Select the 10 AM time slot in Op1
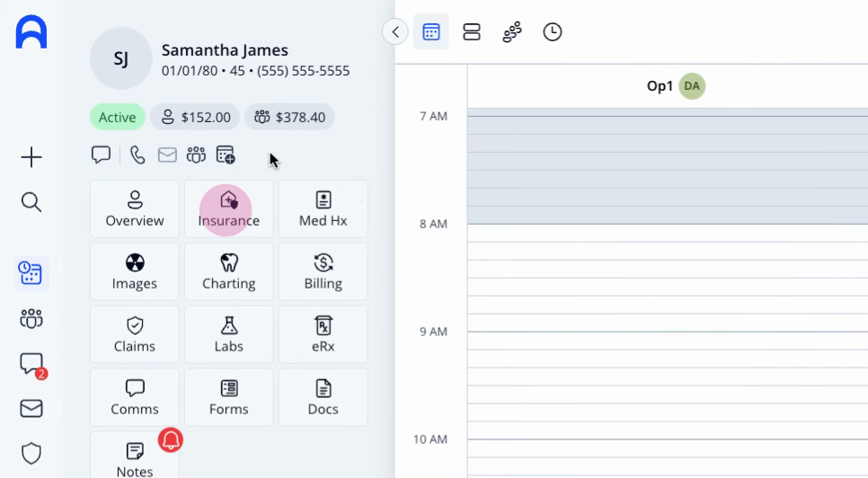This screenshot has height=478, width=868. [x=668, y=448]
